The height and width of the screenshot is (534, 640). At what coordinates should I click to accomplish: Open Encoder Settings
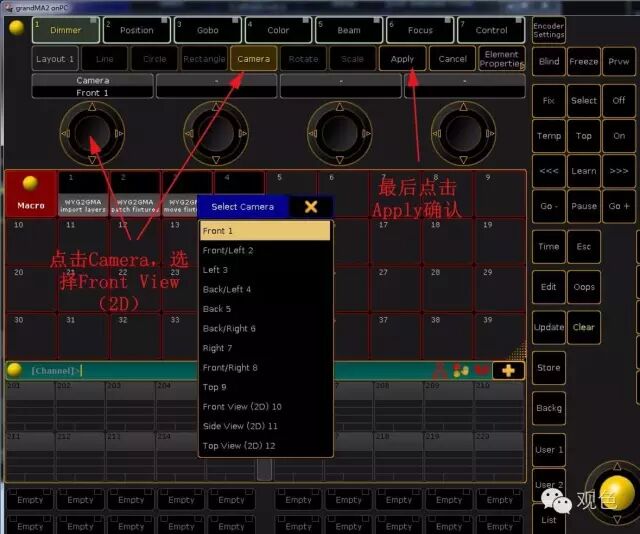click(x=549, y=30)
